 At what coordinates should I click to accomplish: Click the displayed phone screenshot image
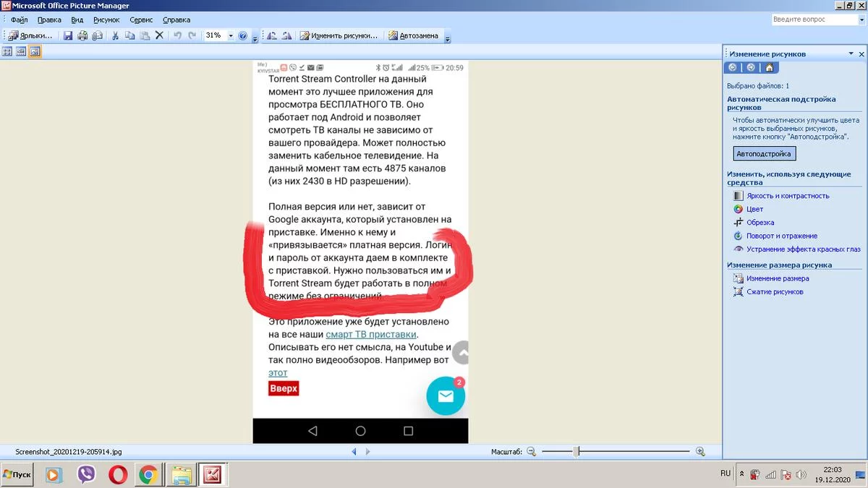(x=360, y=252)
